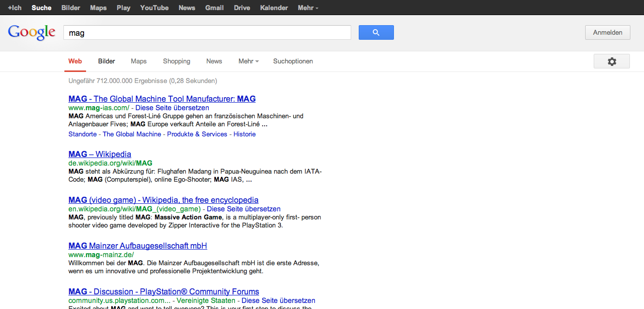644x309 pixels.
Task: Open MAG Mainzer Aufbaugesellschaft mbH result
Action: (137, 246)
